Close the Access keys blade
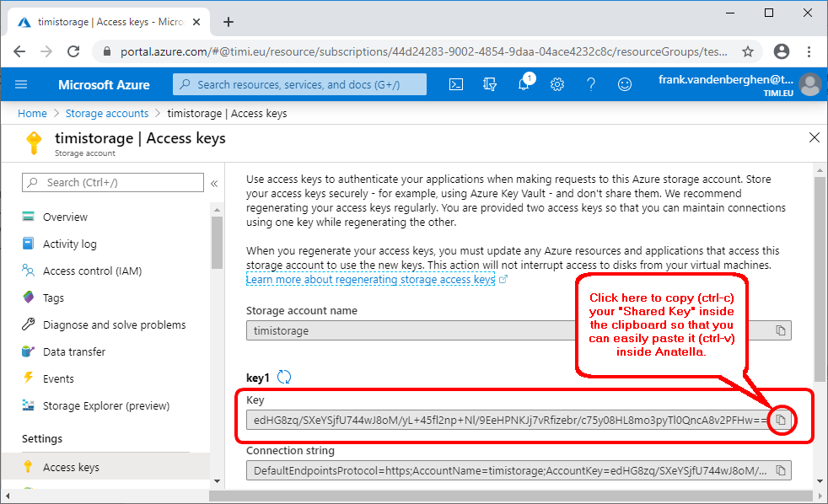828x504 pixels. [815, 137]
